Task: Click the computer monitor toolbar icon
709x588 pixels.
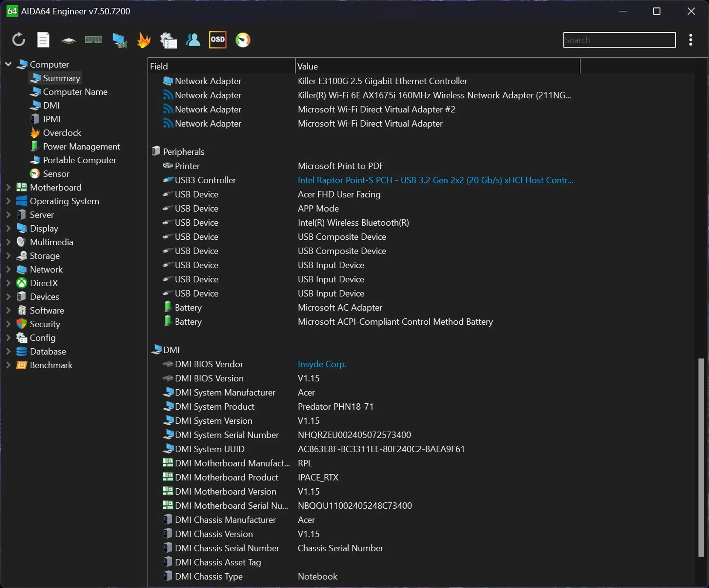Action: [x=119, y=40]
